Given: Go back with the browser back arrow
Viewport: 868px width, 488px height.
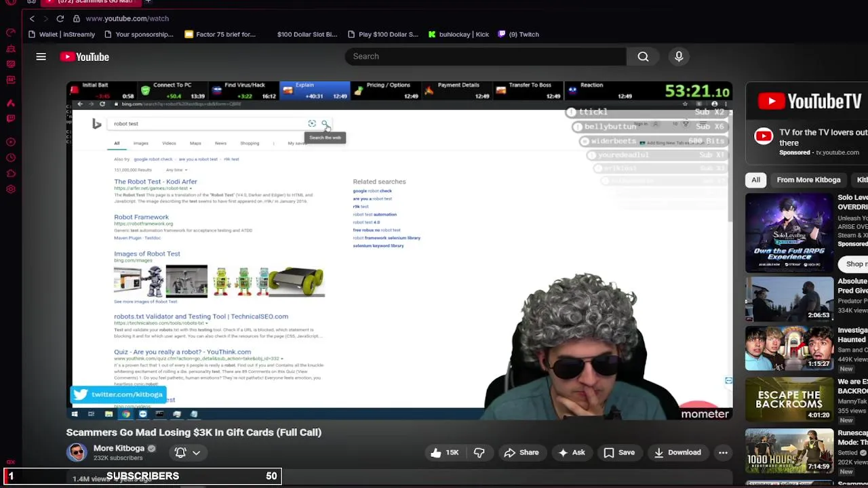Looking at the screenshot, I should pos(32,18).
